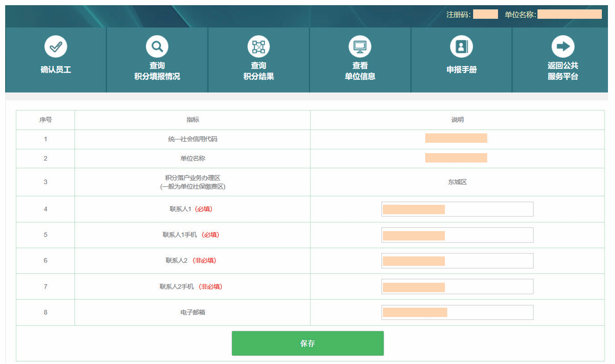Viewport: 615px width, 364px height.
Task: Select the 单位名称 value in the header
Action: (x=569, y=15)
